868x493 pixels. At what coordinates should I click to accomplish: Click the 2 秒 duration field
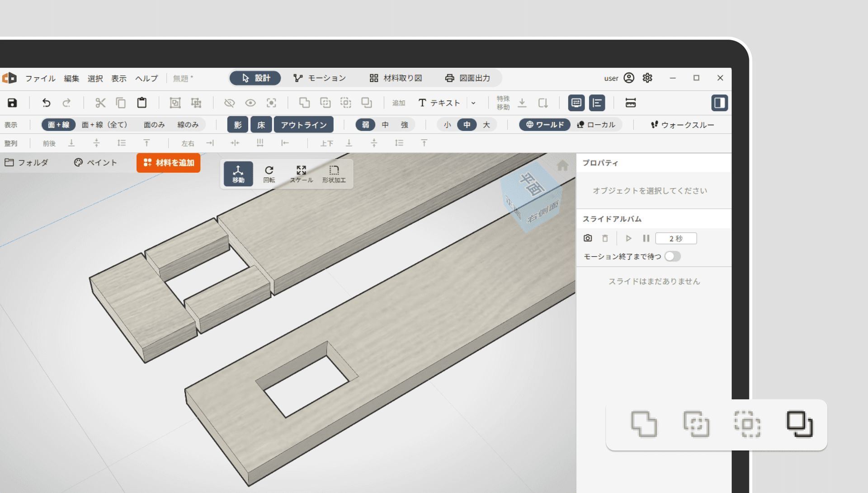coord(676,238)
